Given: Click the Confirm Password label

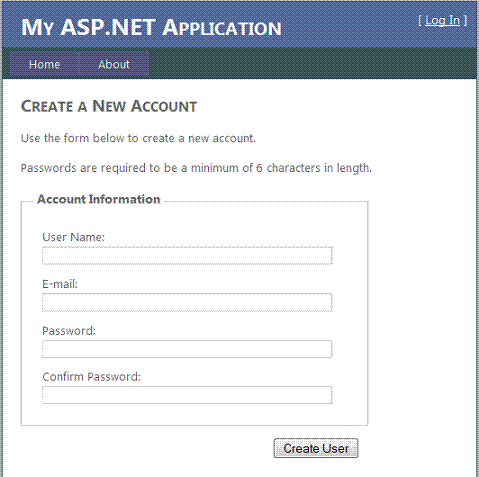Looking at the screenshot, I should [x=92, y=377].
